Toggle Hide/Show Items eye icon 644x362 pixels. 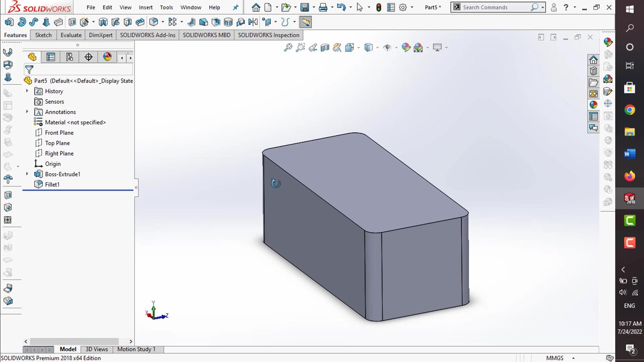tap(388, 48)
